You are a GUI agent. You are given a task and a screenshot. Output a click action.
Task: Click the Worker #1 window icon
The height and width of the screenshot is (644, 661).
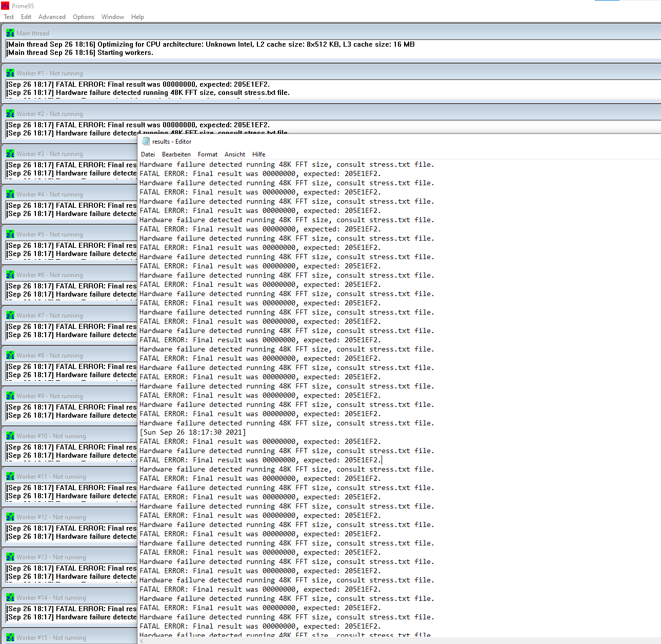[x=10, y=73]
